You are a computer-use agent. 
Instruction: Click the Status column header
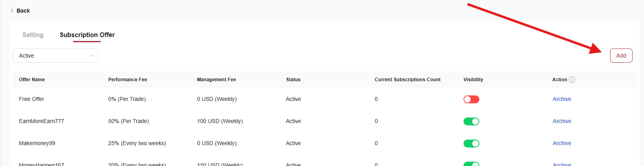(293, 80)
